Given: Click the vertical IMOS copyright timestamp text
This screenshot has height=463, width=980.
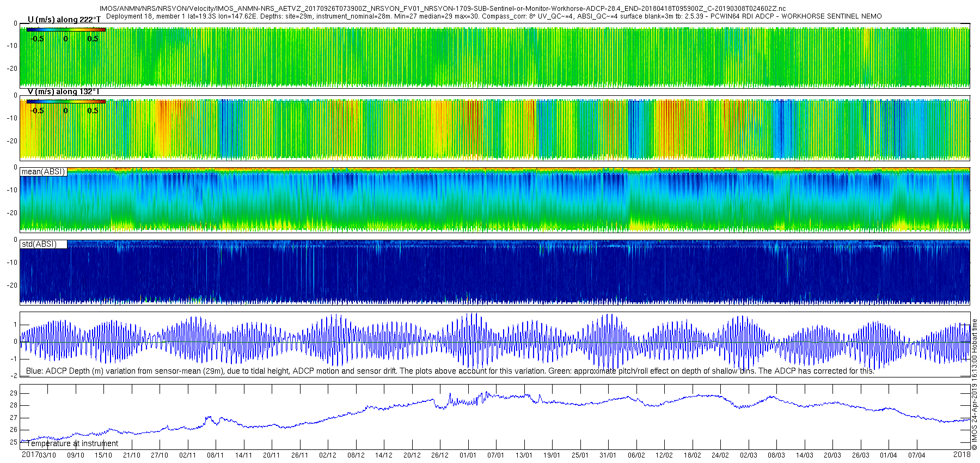Looking at the screenshot, I should [x=975, y=384].
